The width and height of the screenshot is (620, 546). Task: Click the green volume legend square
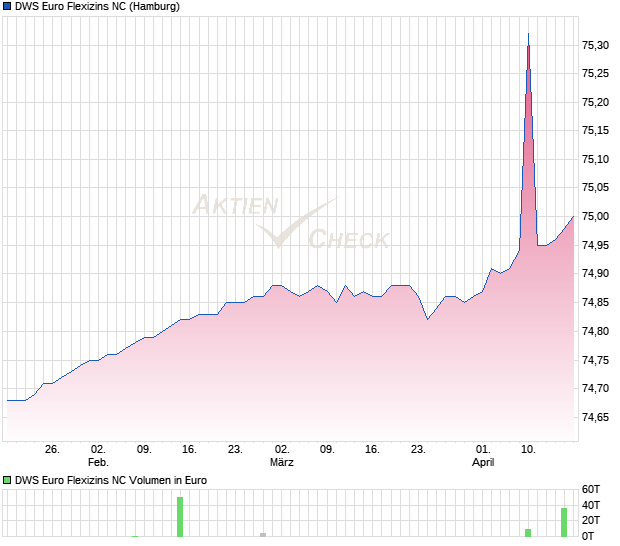(x=7, y=480)
